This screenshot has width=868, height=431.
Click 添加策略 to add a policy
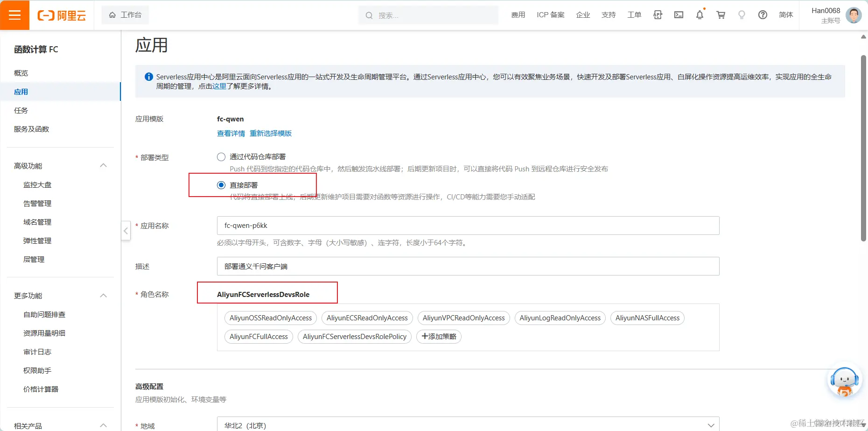click(439, 337)
